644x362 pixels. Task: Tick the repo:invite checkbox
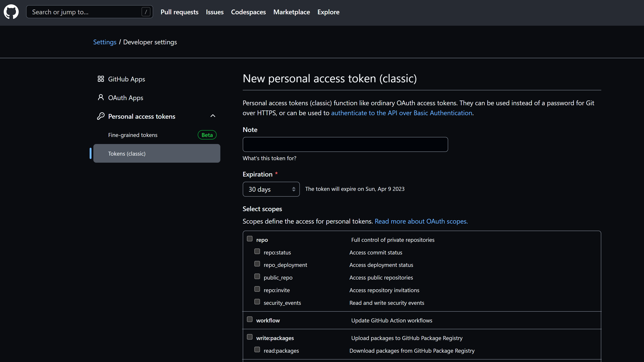pos(257,289)
